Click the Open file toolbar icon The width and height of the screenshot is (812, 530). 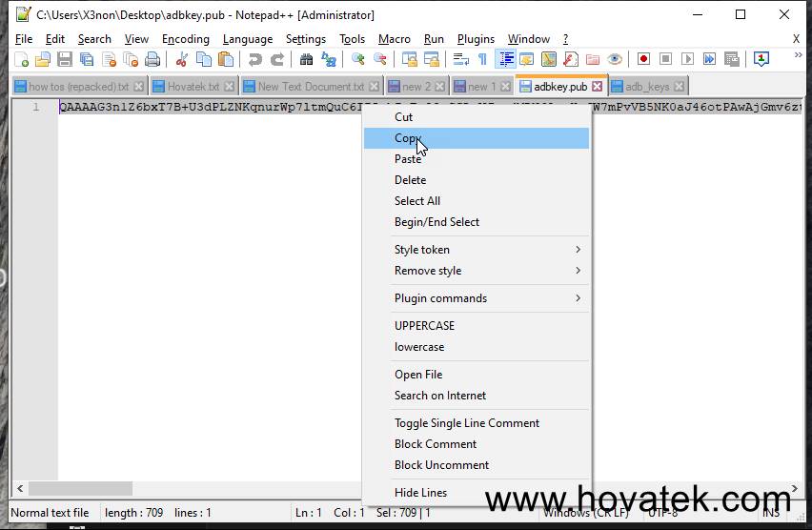43,60
